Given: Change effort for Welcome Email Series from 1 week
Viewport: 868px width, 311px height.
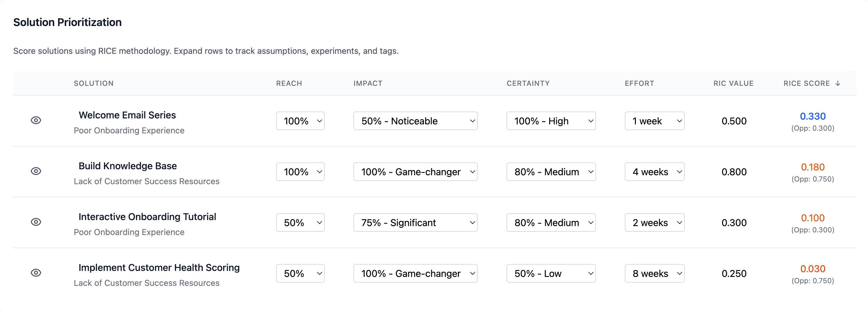Looking at the screenshot, I should coord(654,121).
